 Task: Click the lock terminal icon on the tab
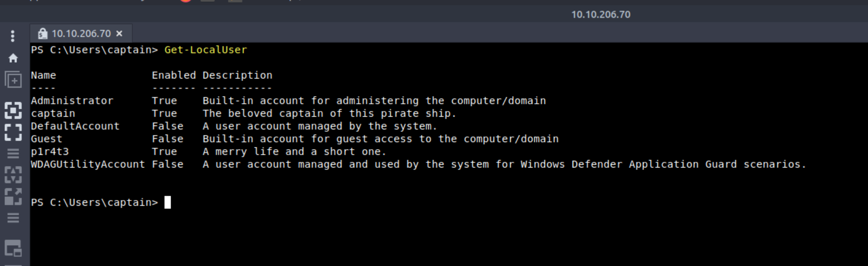(42, 33)
